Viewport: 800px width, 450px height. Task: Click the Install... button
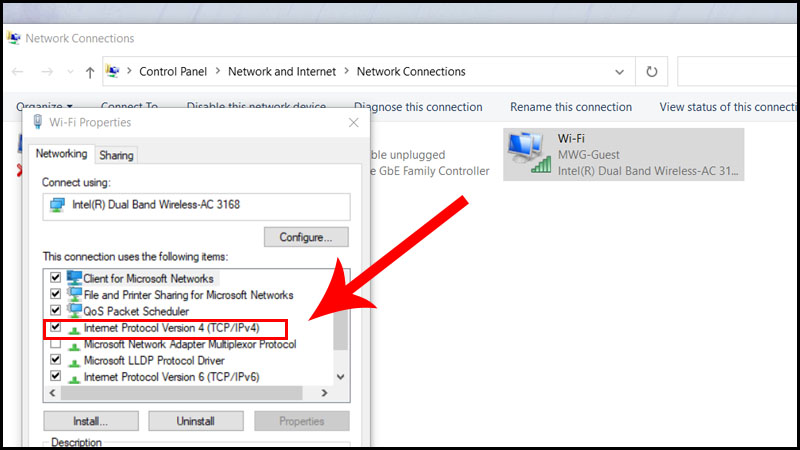click(91, 421)
